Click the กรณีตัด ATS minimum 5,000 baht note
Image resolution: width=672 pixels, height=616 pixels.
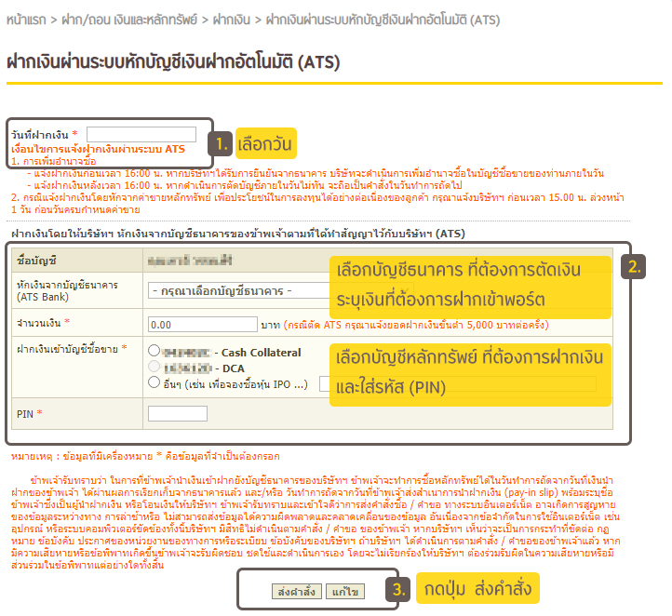(416, 325)
